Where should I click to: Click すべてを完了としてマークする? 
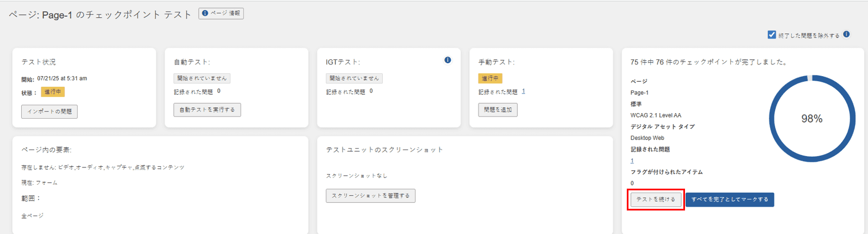[730, 199]
